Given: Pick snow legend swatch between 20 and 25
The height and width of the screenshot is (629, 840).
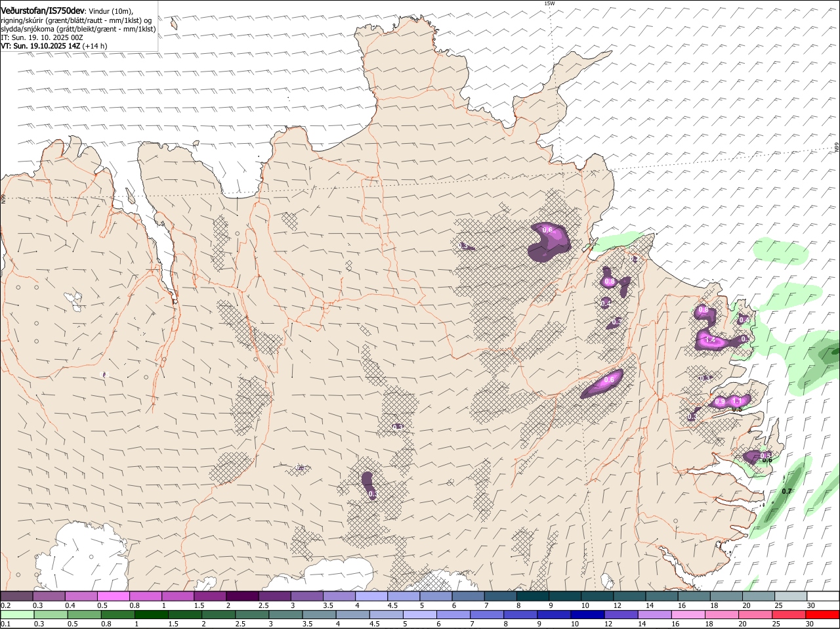Looking at the screenshot, I should (x=759, y=596).
